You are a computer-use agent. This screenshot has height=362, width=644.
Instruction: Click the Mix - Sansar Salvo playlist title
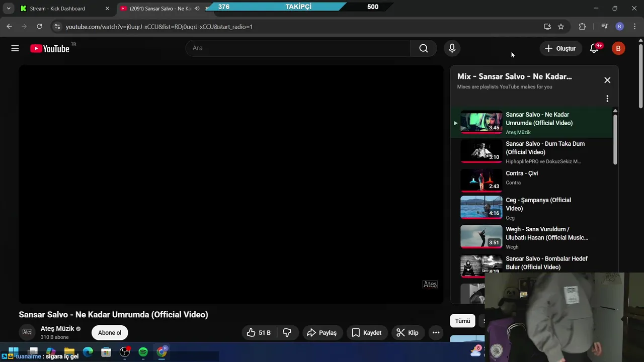click(514, 76)
